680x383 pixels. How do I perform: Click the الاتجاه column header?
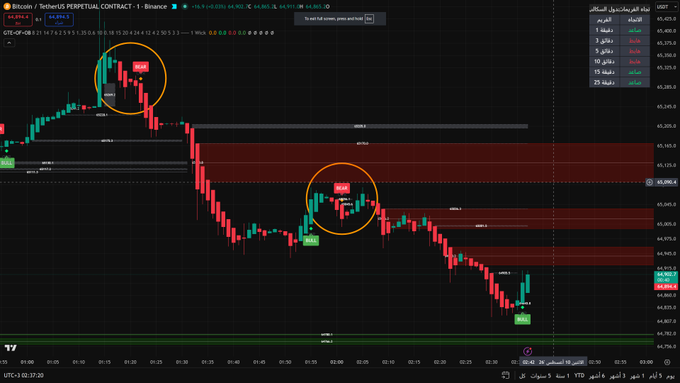coord(635,20)
